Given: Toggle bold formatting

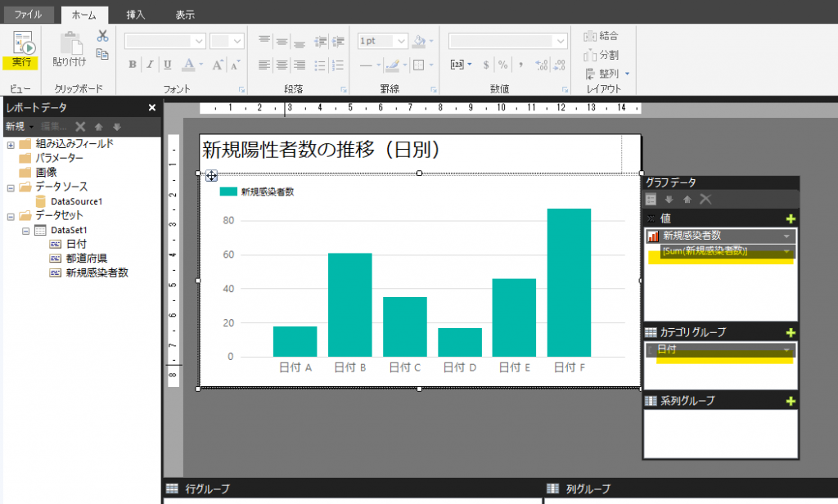Looking at the screenshot, I should 133,65.
